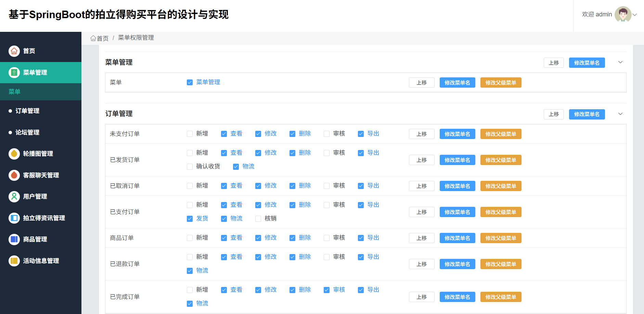Click the breadcrumb home house icon
The image size is (644, 314).
(93, 38)
